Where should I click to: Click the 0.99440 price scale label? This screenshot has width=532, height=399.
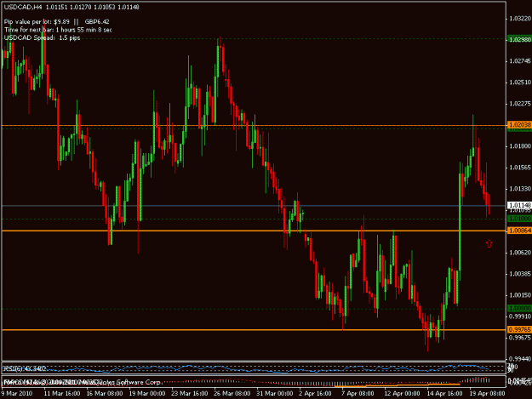(520, 359)
